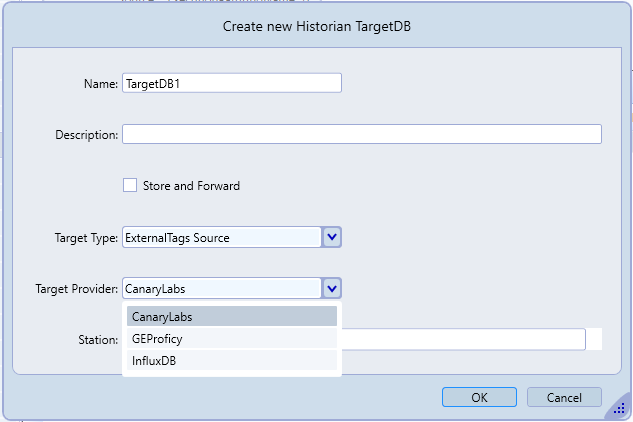Click the 'Store and Forward' label text
Viewport: 633px width, 422px height.
(191, 186)
